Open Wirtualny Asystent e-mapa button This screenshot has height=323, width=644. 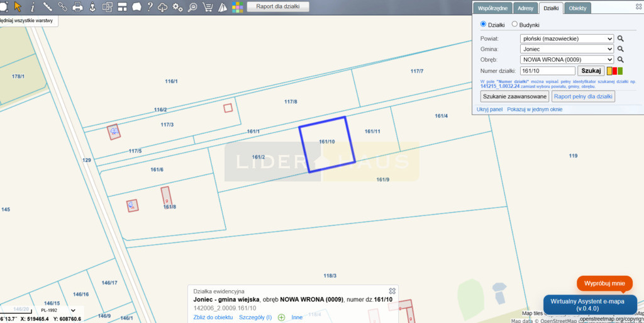(x=590, y=305)
